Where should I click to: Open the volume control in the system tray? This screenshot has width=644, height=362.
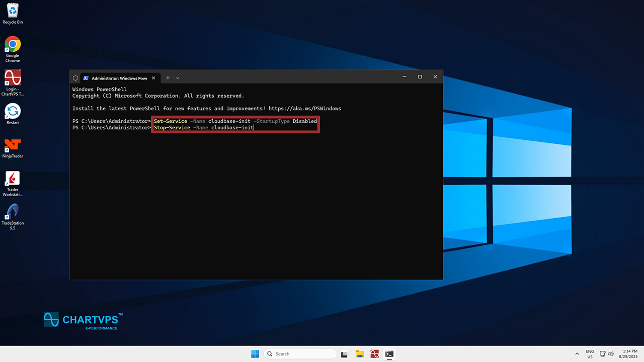click(611, 354)
